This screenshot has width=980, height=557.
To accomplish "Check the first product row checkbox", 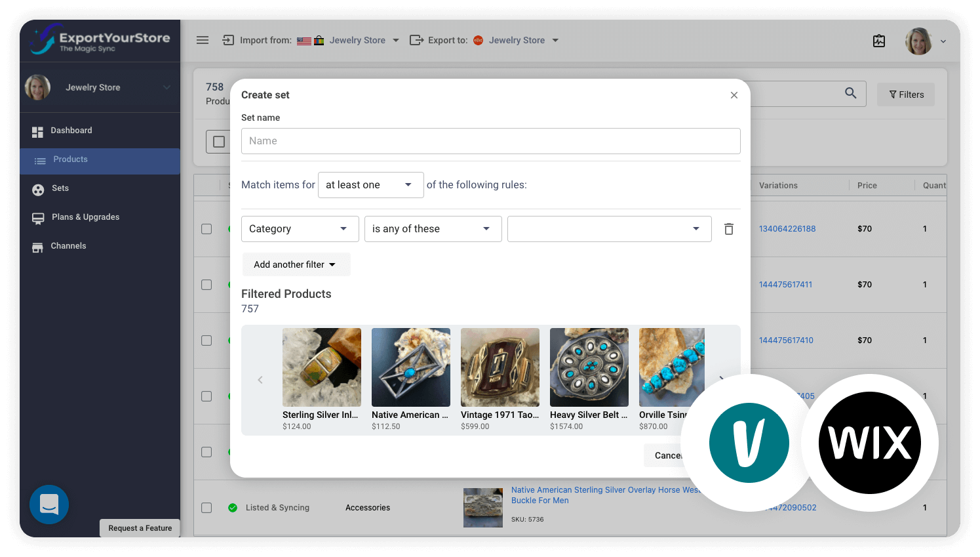I will tap(206, 229).
